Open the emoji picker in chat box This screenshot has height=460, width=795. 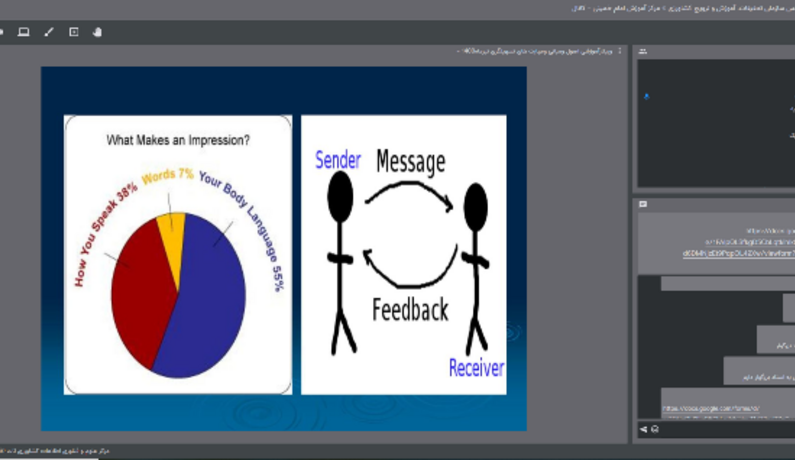click(655, 429)
